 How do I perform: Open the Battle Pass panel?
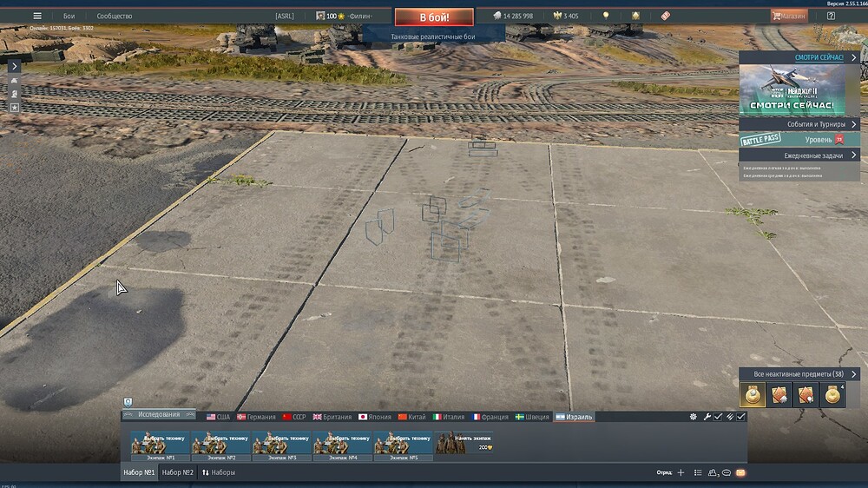click(x=799, y=140)
